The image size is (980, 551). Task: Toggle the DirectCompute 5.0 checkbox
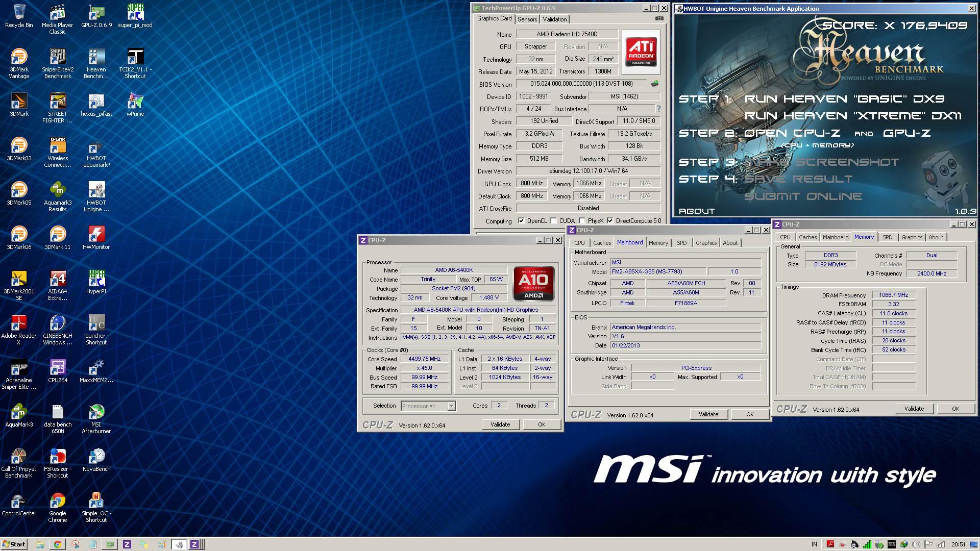click(x=609, y=221)
